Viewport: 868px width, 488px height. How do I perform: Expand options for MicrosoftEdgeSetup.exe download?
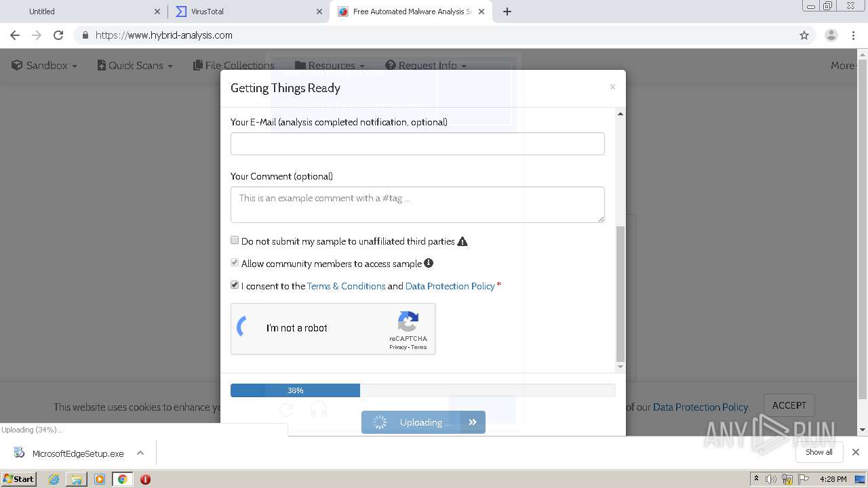coord(140,453)
